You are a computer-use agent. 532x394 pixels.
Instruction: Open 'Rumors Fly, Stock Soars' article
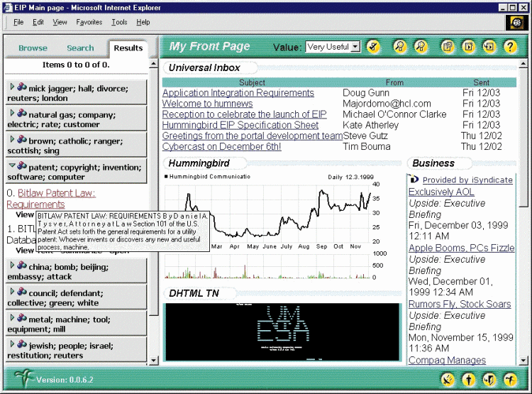[460, 304]
